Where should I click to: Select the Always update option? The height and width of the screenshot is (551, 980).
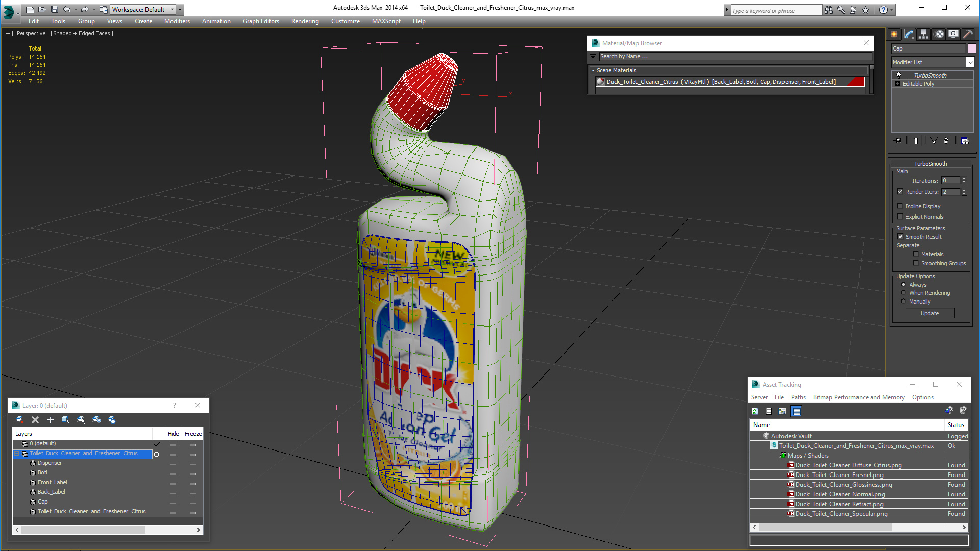(x=904, y=285)
